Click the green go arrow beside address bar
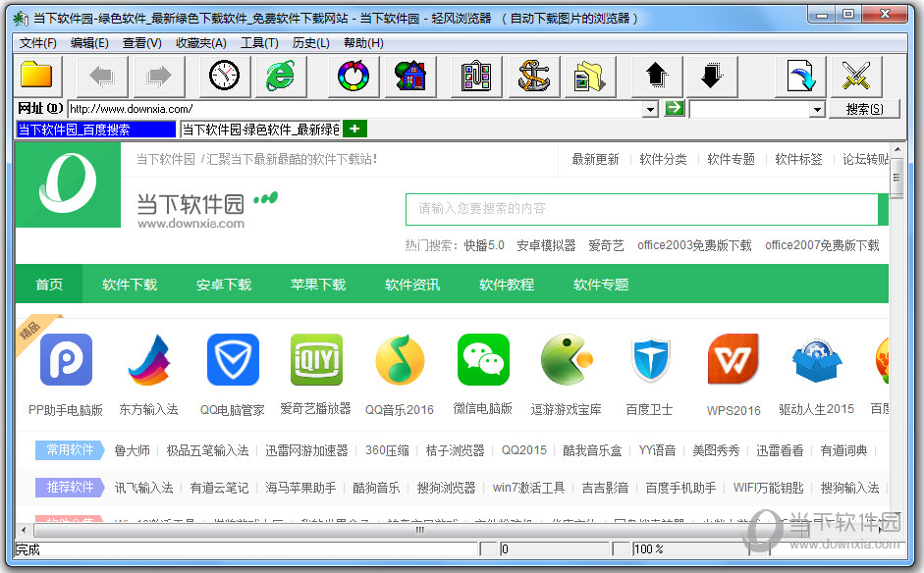This screenshot has height=573, width=924. [675, 108]
